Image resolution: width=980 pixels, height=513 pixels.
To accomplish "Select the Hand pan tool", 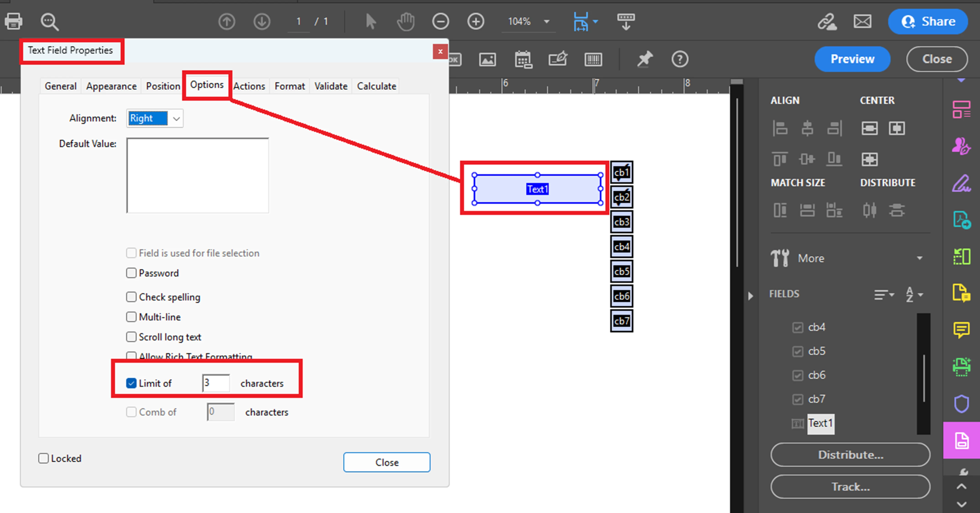I will (x=406, y=21).
